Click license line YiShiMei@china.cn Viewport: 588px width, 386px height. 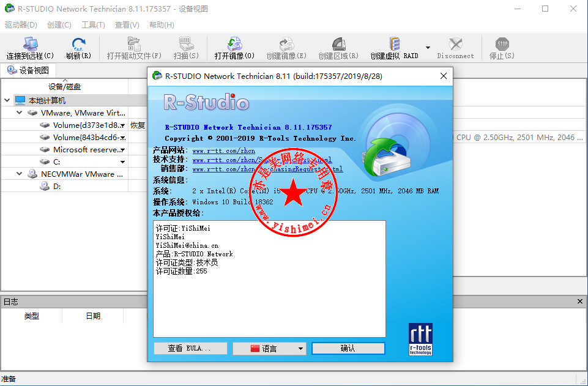(187, 245)
